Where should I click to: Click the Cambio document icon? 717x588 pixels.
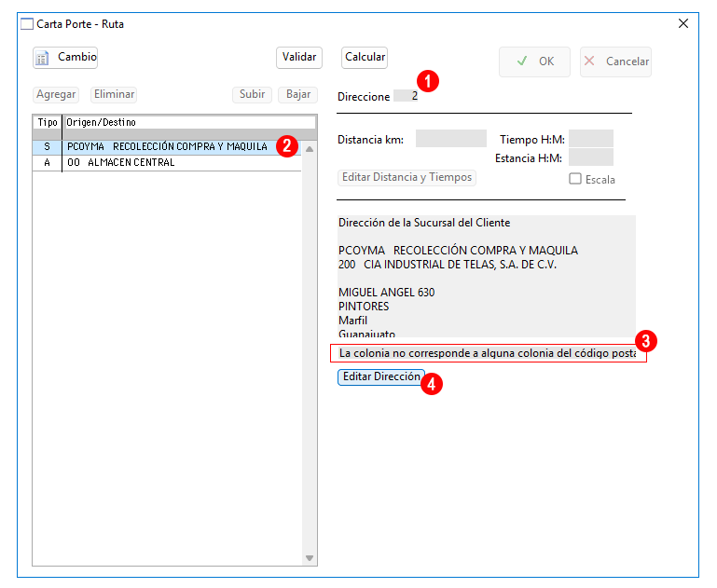(42, 58)
